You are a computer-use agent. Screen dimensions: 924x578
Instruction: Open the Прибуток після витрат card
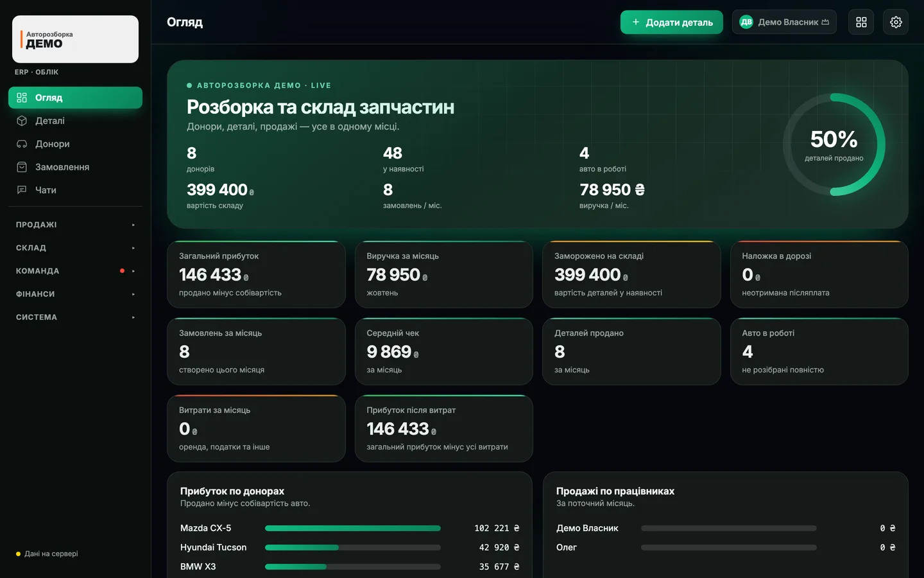(444, 428)
